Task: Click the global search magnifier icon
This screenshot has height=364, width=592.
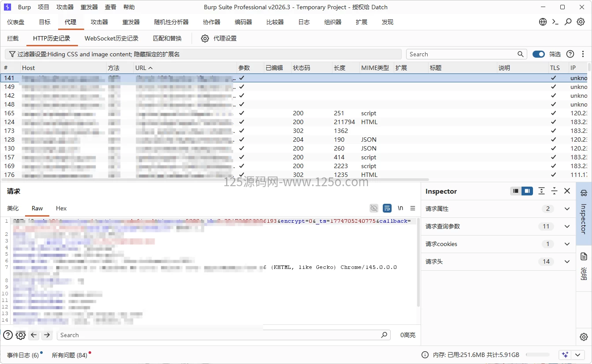Action: click(x=568, y=22)
